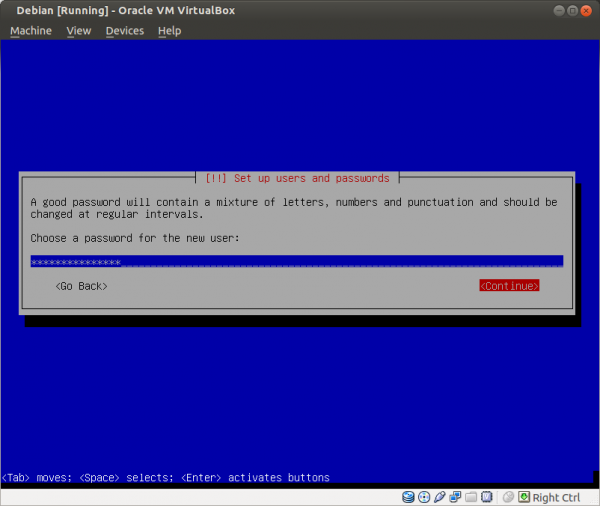Image resolution: width=600 pixels, height=506 pixels.
Task: Open the View menu
Action: pos(78,31)
